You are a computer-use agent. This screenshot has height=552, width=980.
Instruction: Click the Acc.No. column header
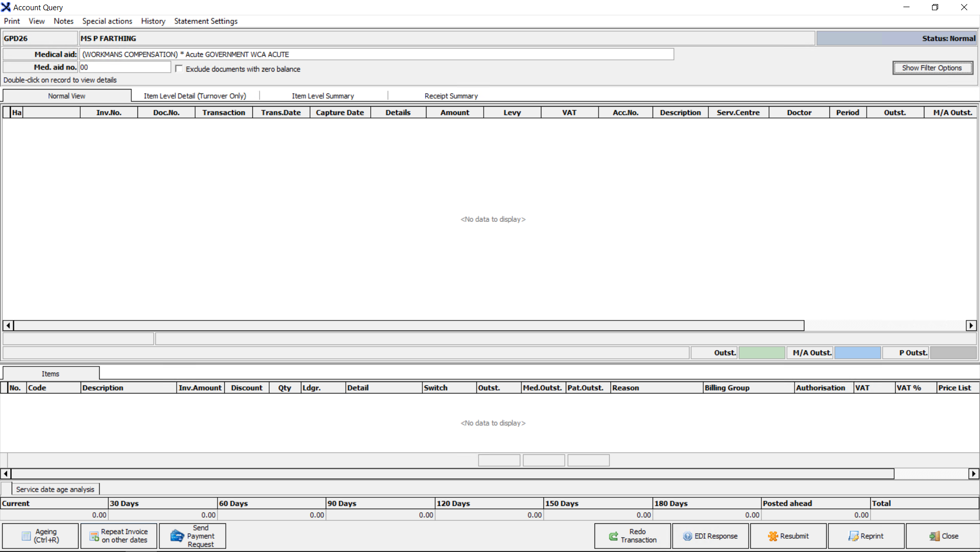[x=626, y=112]
